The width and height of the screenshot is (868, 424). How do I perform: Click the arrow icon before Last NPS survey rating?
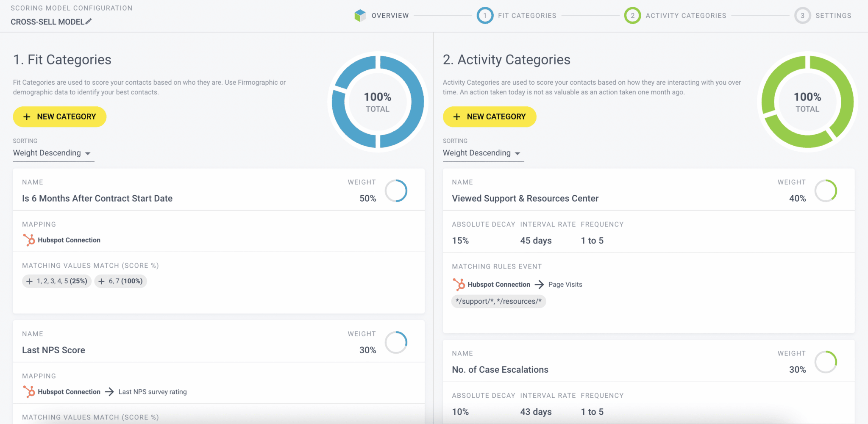pos(109,392)
